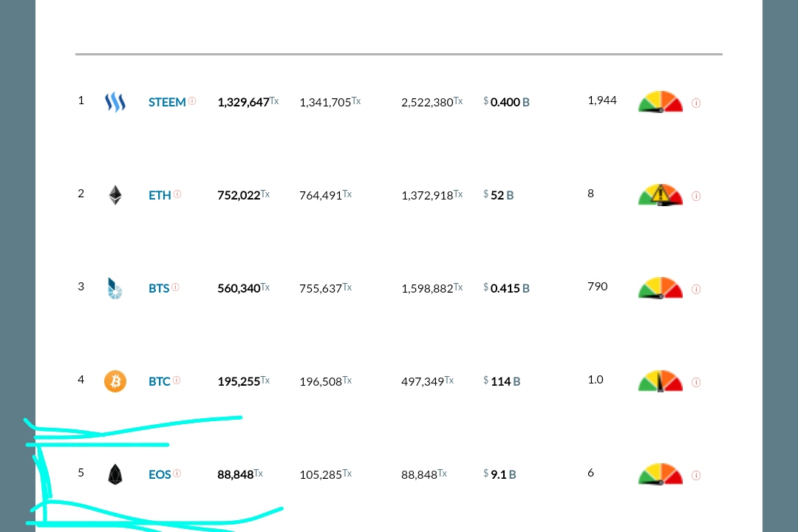Click info icon beside EOS gauge
The width and height of the screenshot is (798, 532).
pyautogui.click(x=696, y=476)
